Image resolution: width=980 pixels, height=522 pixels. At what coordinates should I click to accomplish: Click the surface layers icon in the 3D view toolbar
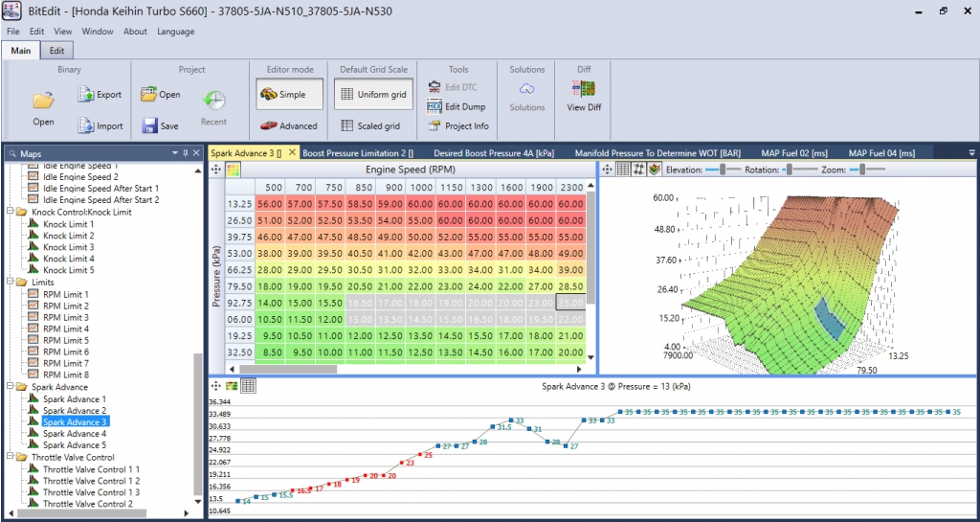pos(655,170)
